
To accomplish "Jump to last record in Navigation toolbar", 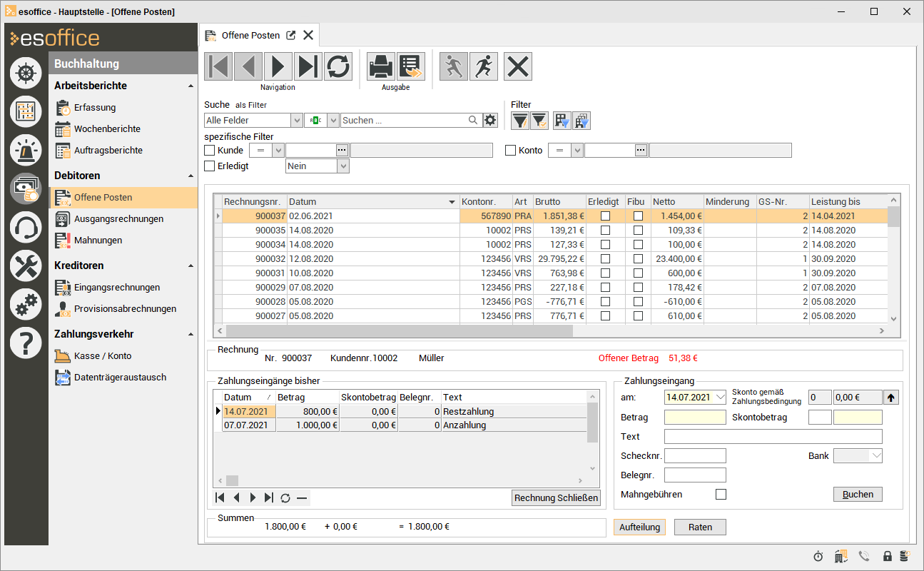I will [308, 66].
